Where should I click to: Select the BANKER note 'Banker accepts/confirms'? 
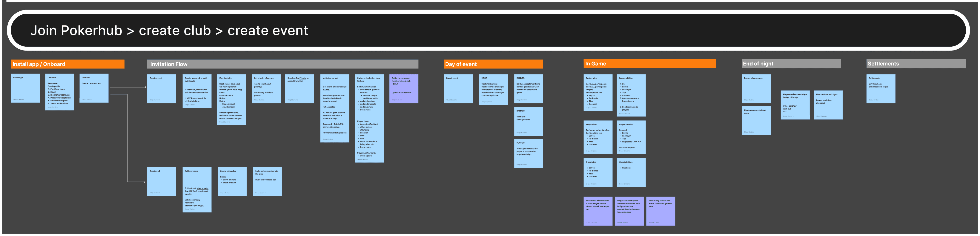(x=529, y=88)
